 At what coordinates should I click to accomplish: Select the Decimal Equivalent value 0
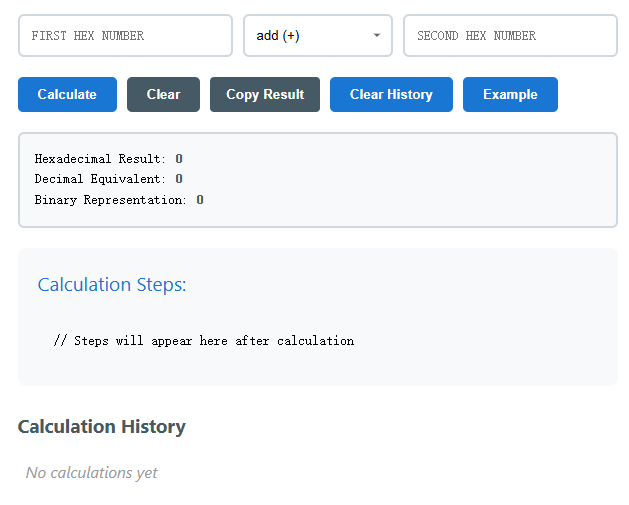tap(179, 179)
